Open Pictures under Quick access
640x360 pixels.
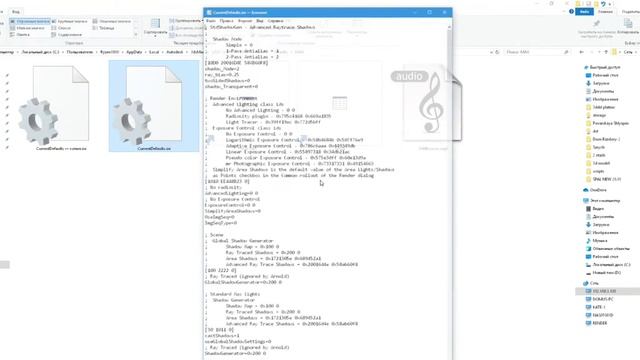602,99
